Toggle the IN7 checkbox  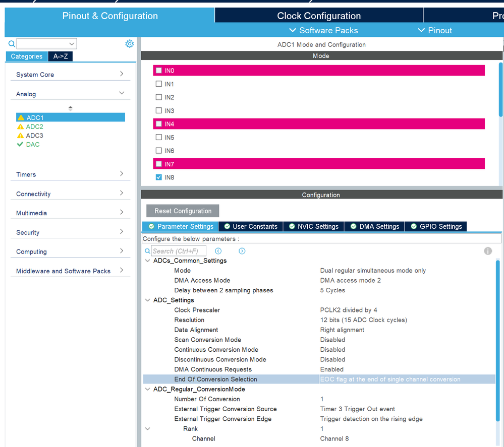pos(158,164)
